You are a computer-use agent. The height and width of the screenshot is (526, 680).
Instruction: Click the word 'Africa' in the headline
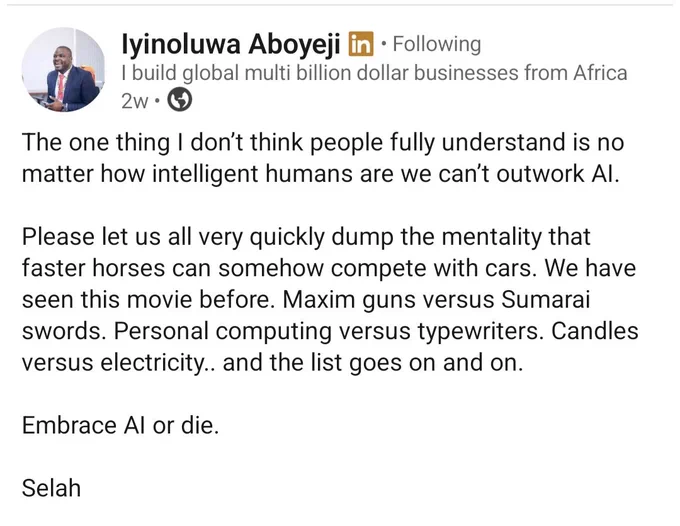coord(600,73)
